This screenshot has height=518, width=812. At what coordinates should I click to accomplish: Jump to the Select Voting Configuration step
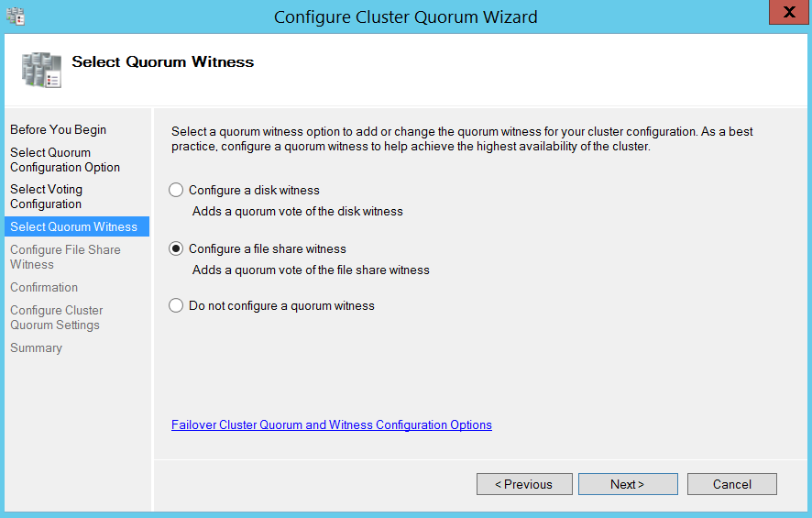[x=46, y=197]
